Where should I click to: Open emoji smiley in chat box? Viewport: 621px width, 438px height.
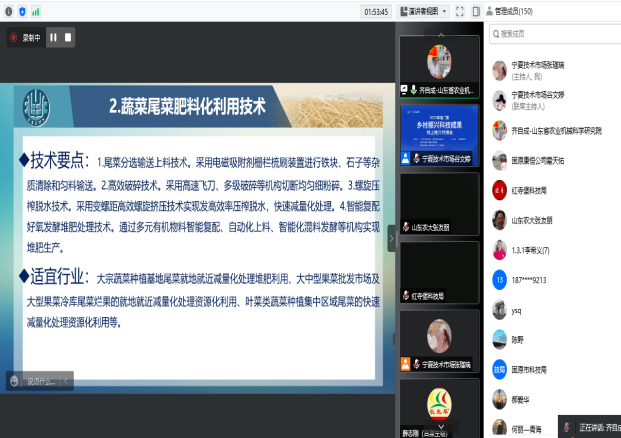click(14, 381)
